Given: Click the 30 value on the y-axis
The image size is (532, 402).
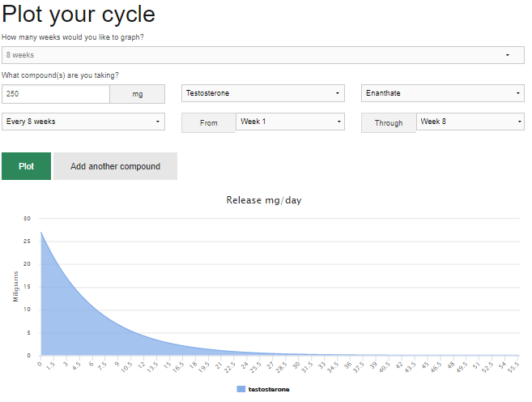Looking at the screenshot, I should [x=27, y=219].
